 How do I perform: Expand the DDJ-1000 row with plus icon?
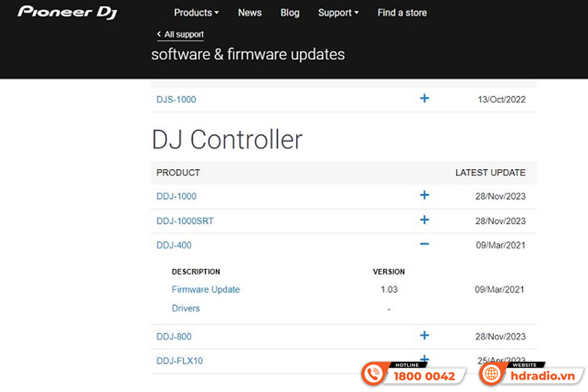point(424,195)
